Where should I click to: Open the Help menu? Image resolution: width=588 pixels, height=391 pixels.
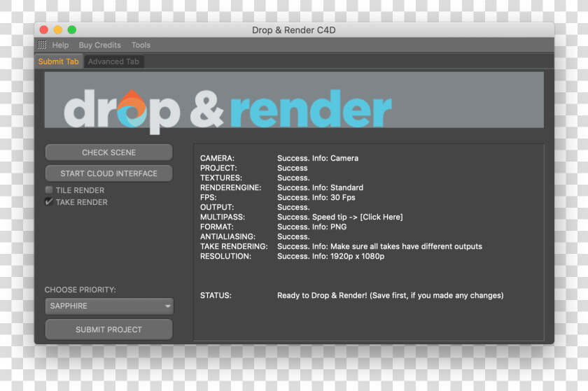pyautogui.click(x=60, y=45)
